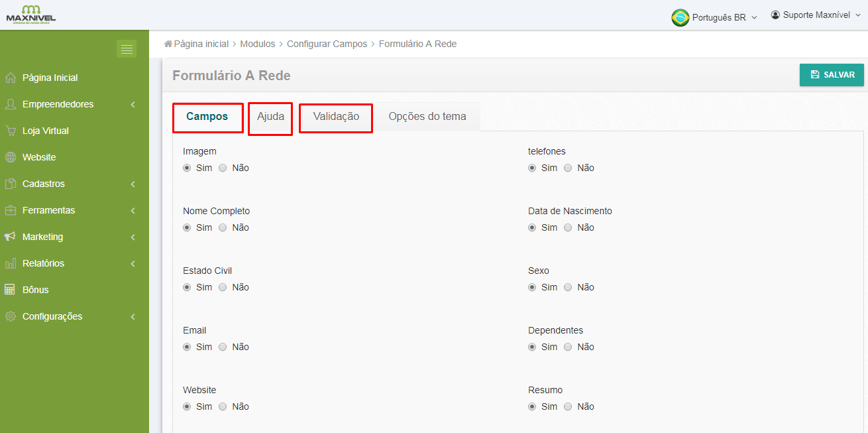Select Não for the Dependentes field
The image size is (868, 433).
(568, 347)
